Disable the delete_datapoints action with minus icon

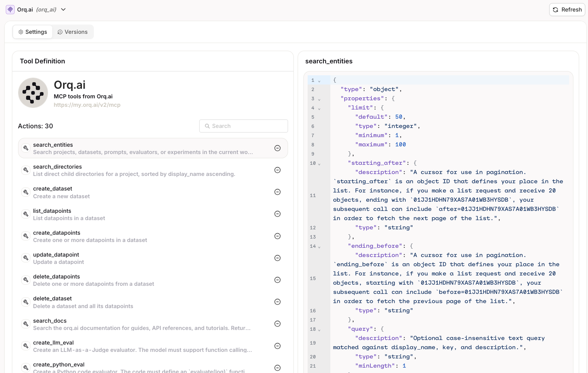point(277,280)
